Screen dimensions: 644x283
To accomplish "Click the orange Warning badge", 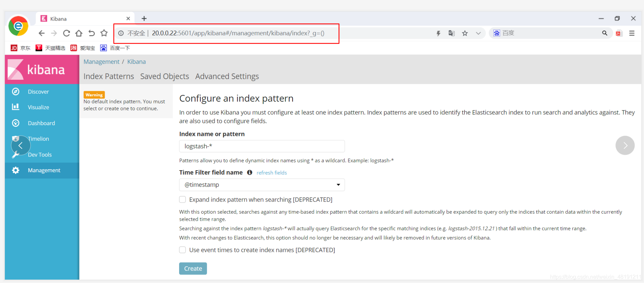I will [94, 95].
